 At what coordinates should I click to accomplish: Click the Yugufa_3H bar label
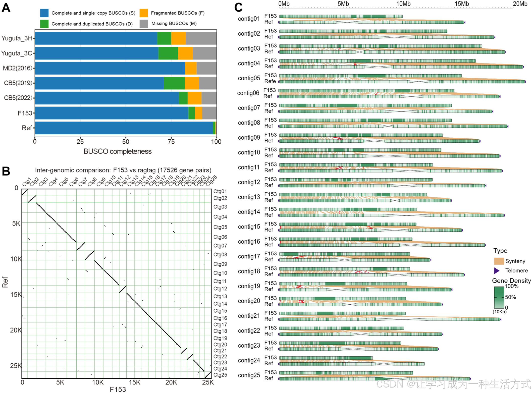click(x=17, y=38)
